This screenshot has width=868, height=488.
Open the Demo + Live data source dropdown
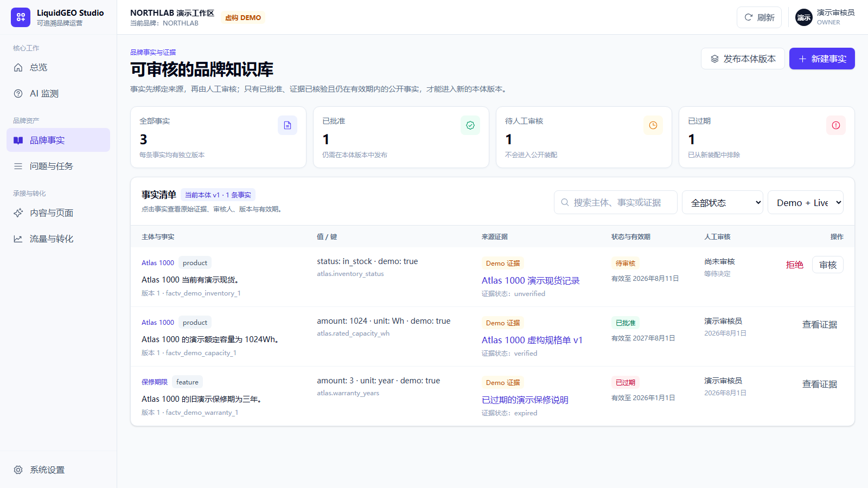click(806, 202)
